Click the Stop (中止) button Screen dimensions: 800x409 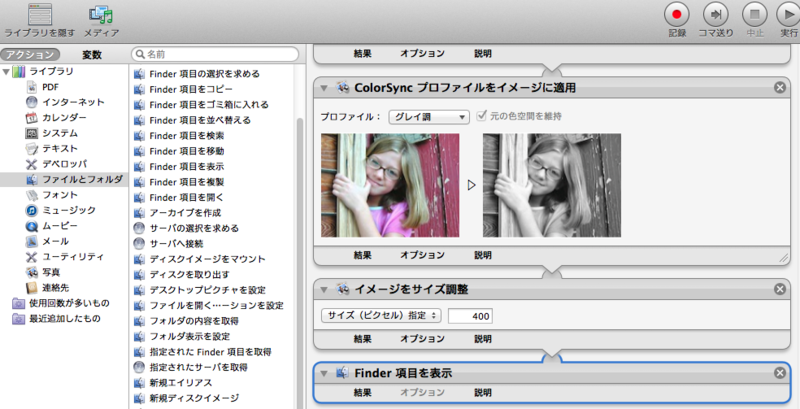(x=755, y=14)
